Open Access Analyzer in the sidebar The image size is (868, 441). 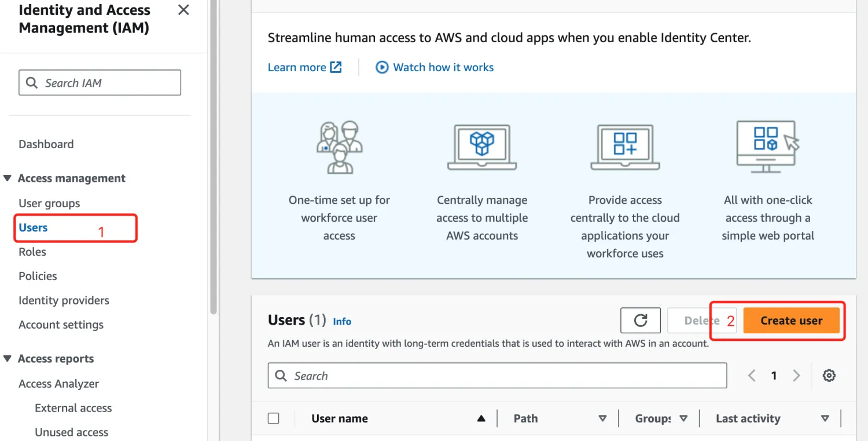pyautogui.click(x=58, y=384)
